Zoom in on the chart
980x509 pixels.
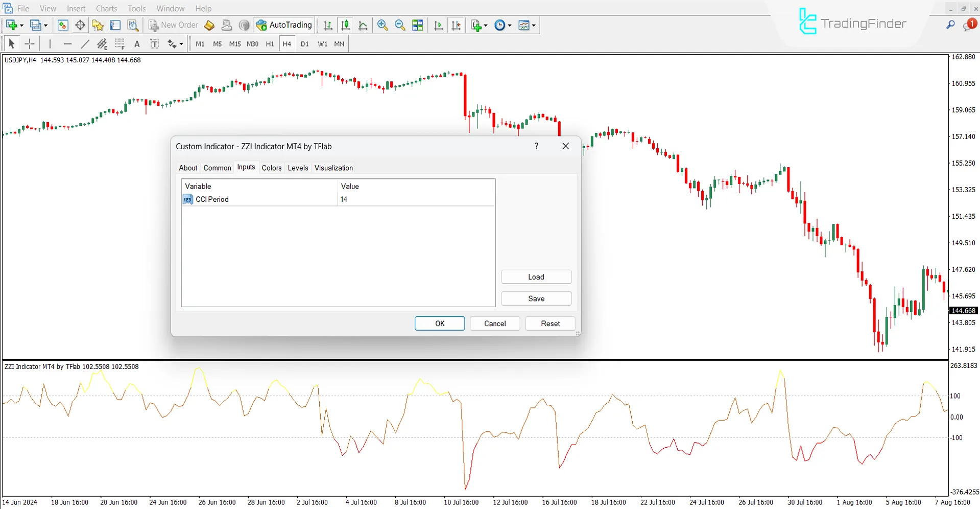coord(383,25)
